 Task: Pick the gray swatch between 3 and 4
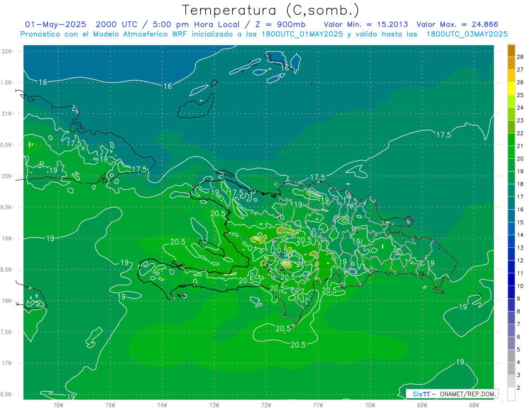click(x=511, y=368)
